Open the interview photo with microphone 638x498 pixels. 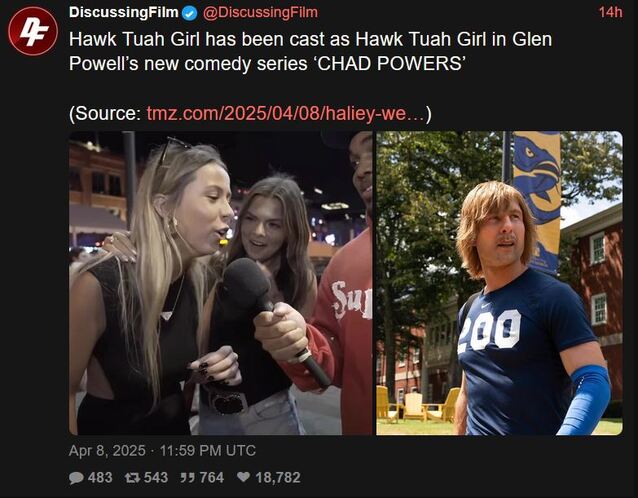point(221,283)
